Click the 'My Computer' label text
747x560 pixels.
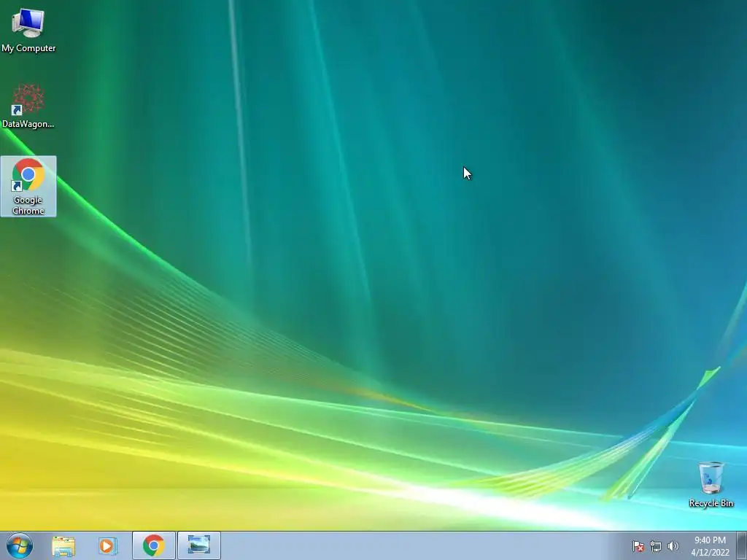[28, 48]
